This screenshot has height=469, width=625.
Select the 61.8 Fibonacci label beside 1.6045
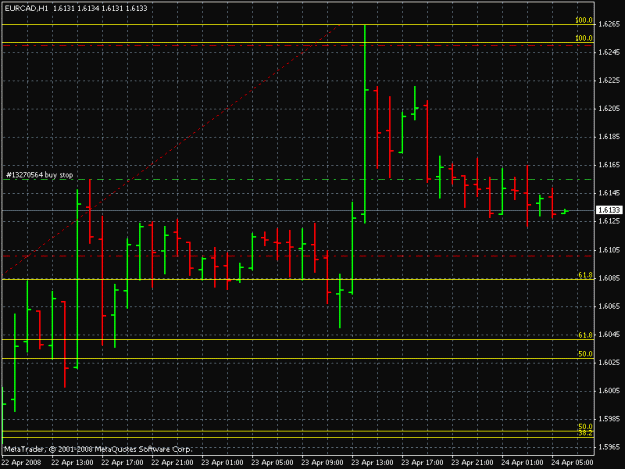click(586, 335)
